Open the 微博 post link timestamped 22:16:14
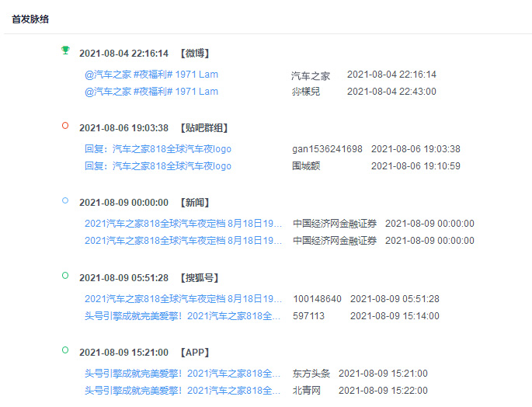The height and width of the screenshot is (407, 532). 151,75
